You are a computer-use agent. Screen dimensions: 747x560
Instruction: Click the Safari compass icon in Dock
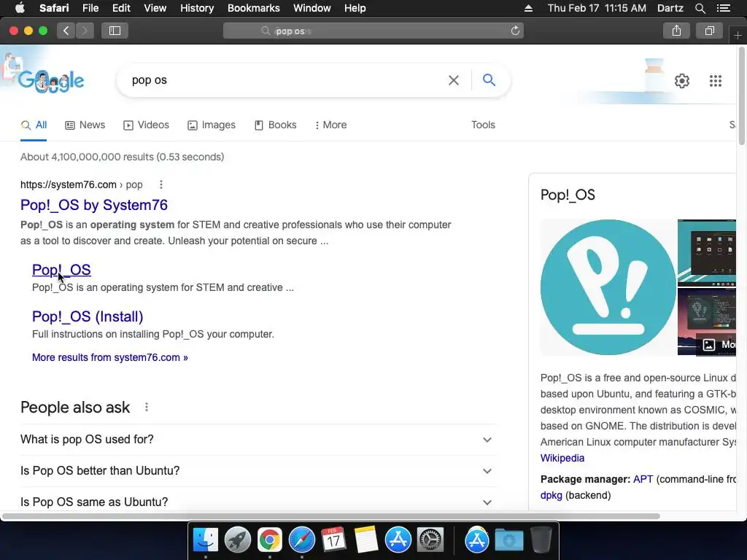coord(301,540)
